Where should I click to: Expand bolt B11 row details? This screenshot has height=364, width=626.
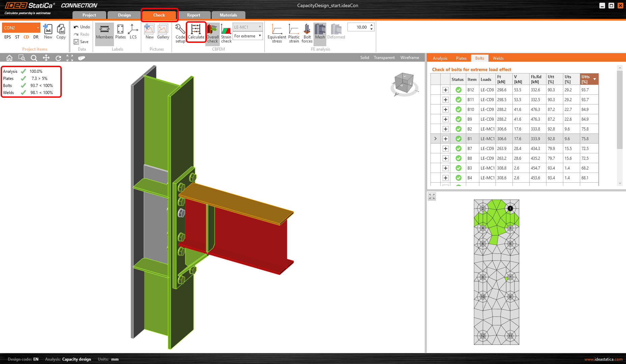(446, 100)
